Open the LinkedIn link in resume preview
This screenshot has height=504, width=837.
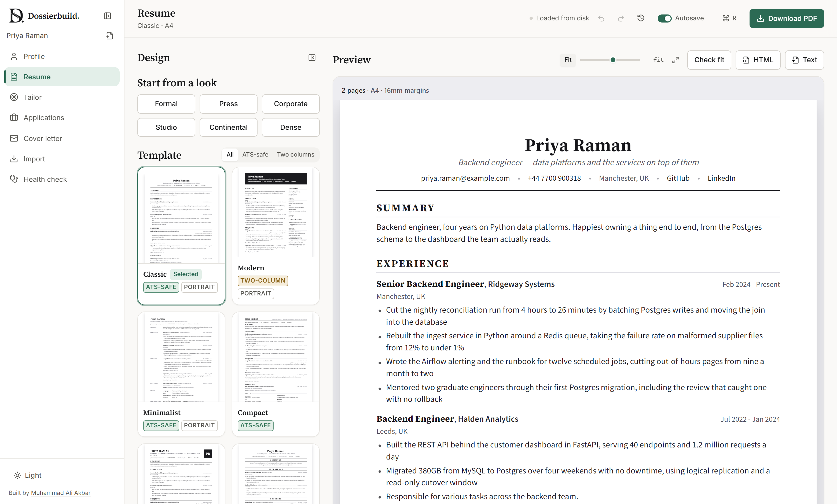tap(721, 178)
